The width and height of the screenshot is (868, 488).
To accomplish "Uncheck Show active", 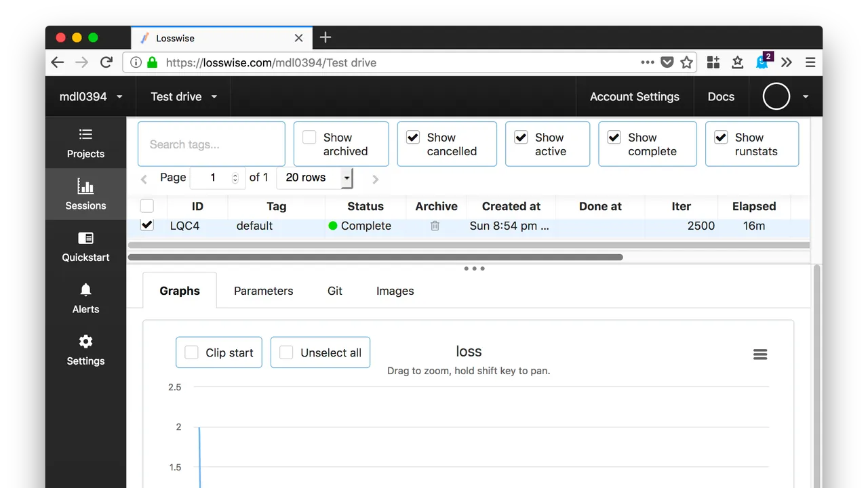I will [521, 138].
